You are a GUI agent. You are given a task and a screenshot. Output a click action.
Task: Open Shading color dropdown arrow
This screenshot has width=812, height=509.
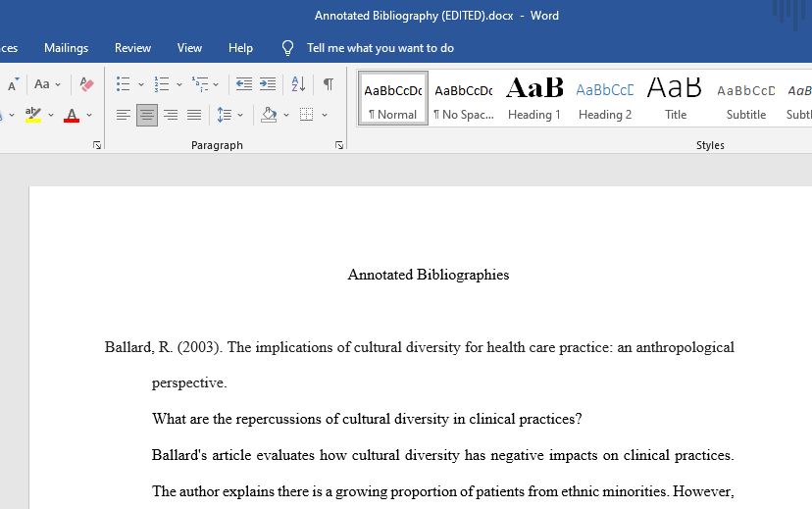[x=286, y=115]
